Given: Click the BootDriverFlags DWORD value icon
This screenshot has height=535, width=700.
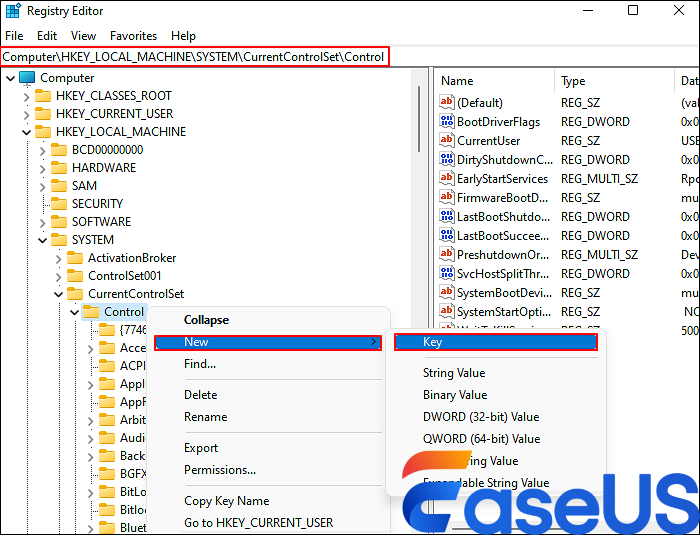Looking at the screenshot, I should pyautogui.click(x=447, y=122).
